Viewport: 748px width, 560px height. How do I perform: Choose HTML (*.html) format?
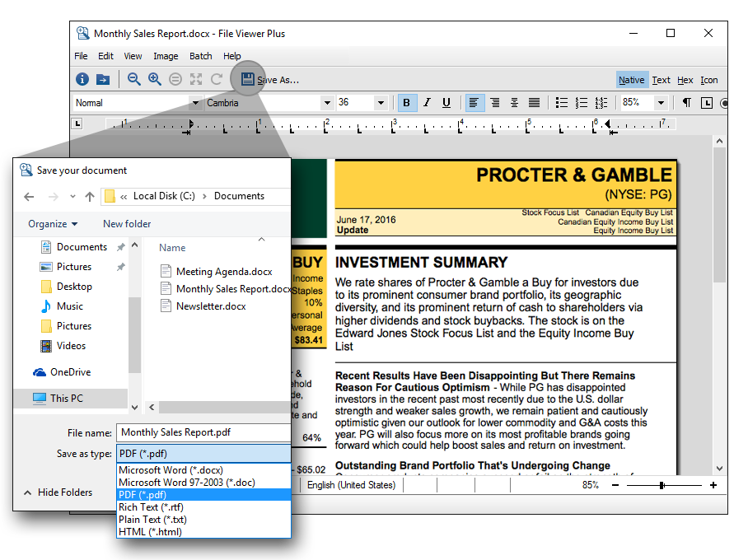coord(203,532)
